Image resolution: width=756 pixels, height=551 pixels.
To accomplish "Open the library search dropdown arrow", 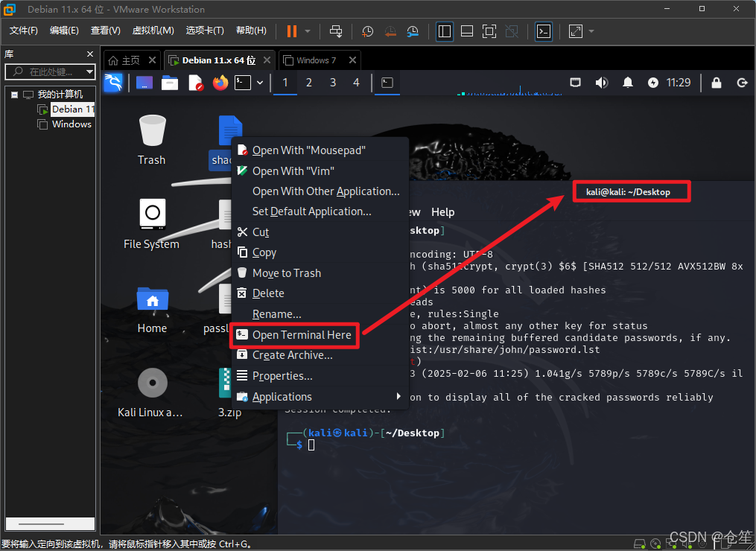I will (89, 71).
